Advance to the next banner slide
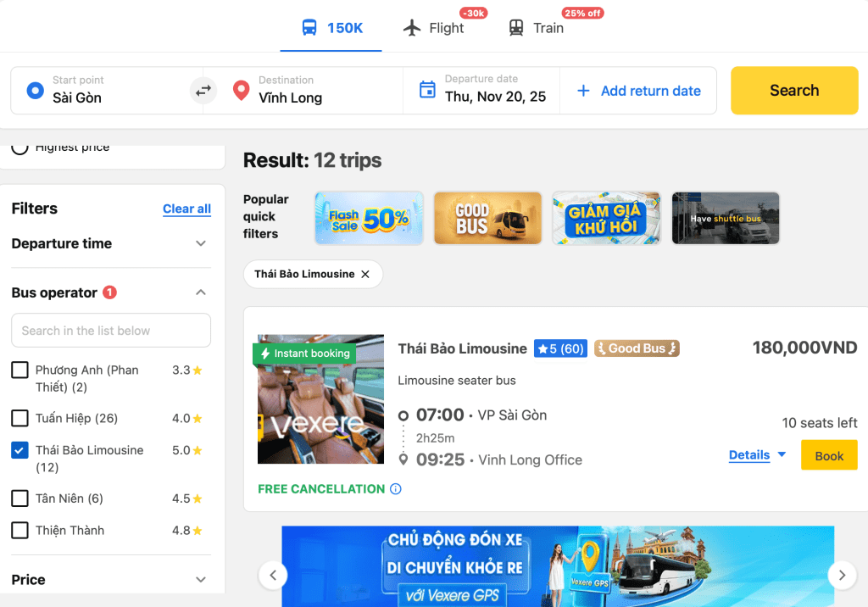The width and height of the screenshot is (868, 607). click(x=842, y=575)
